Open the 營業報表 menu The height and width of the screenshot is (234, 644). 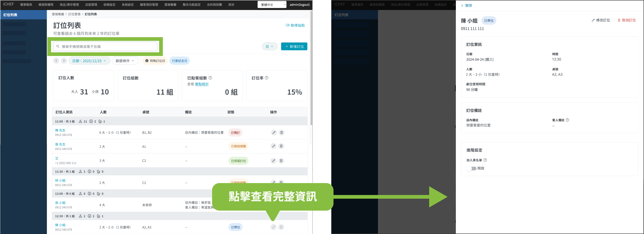pyautogui.click(x=26, y=5)
